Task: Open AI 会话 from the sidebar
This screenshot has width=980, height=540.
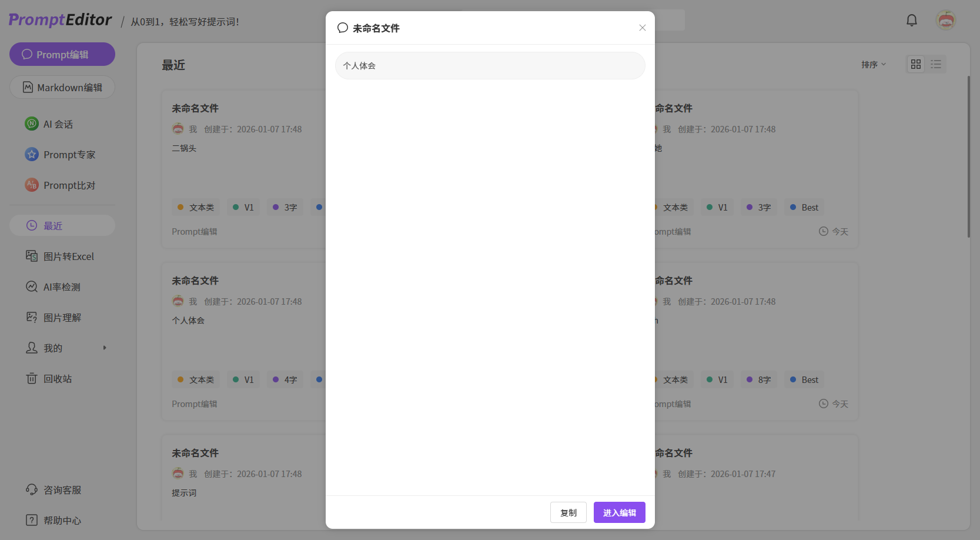Action: point(58,124)
